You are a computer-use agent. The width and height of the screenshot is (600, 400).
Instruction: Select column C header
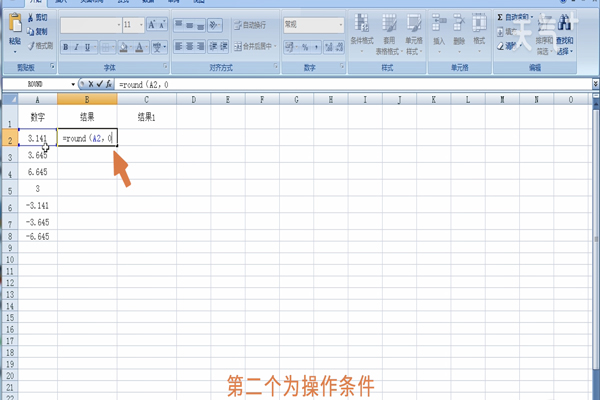(x=147, y=100)
